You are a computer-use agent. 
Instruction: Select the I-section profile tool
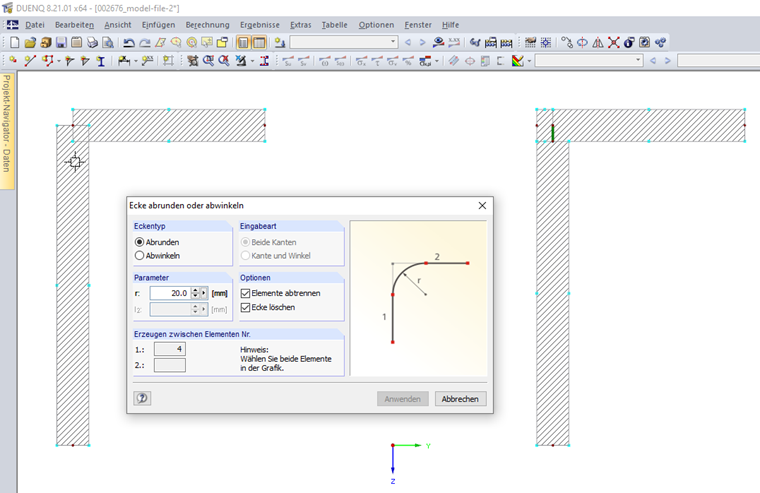coord(101,61)
